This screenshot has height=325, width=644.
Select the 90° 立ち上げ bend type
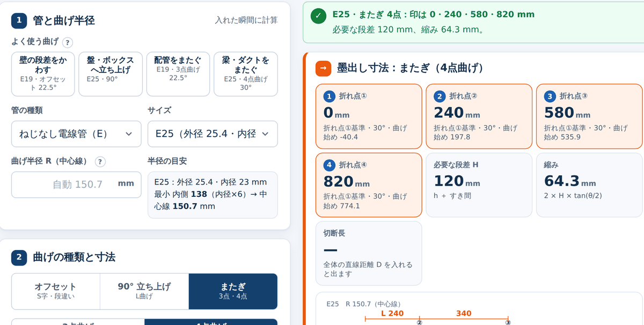coord(144,291)
